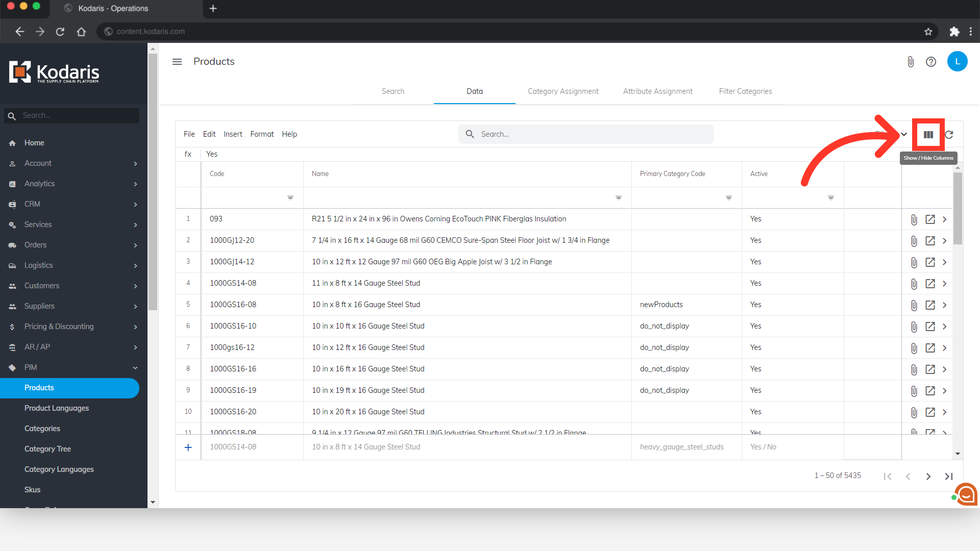The width and height of the screenshot is (980, 551).
Task: Open Category Tree in sidebar
Action: coord(47,449)
